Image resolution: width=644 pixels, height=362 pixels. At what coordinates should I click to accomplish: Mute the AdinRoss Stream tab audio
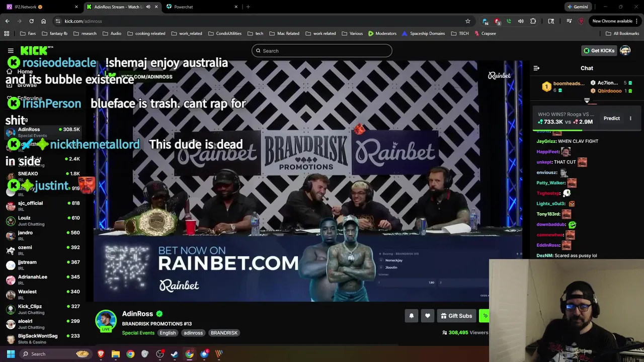148,7
